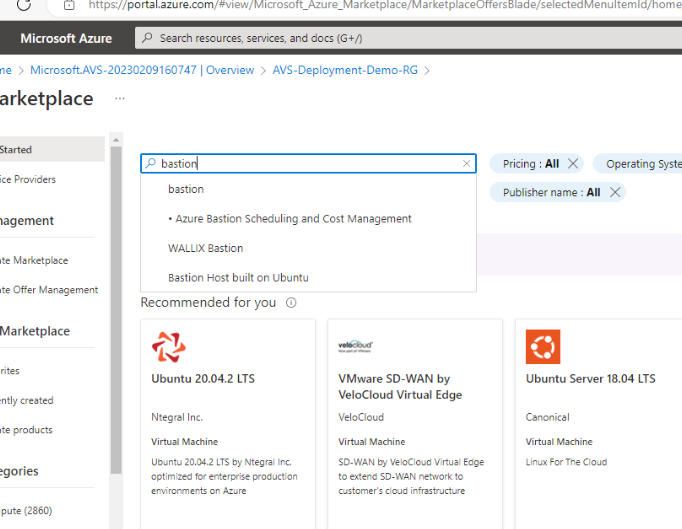Click the Ubuntu 20.04.2 LTS Ntegral logo
The image size is (682, 529).
[x=168, y=346]
